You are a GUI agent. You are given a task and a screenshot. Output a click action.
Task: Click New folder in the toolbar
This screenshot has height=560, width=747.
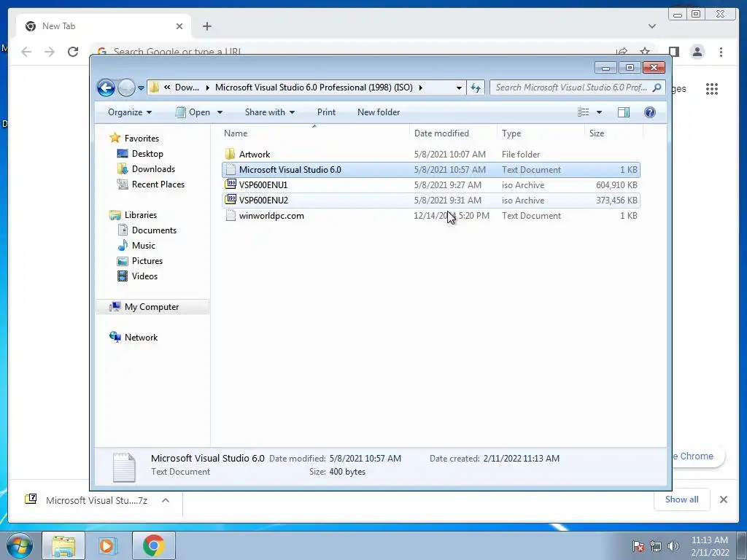click(379, 112)
